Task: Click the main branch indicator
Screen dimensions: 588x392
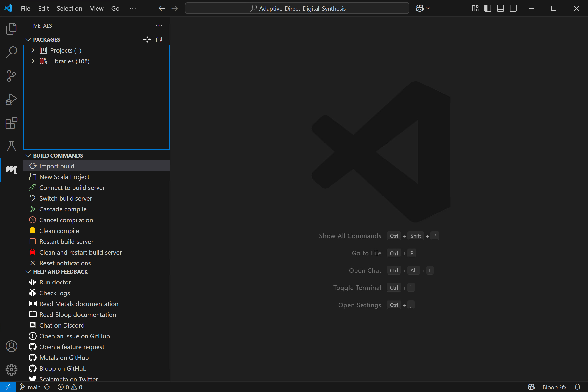Action: (30, 387)
